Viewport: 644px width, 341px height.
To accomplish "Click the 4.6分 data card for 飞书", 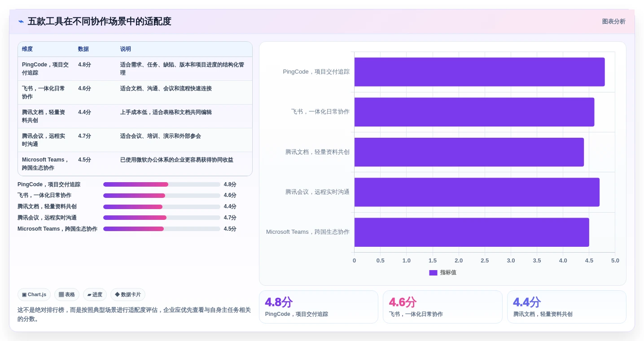I will (442, 307).
